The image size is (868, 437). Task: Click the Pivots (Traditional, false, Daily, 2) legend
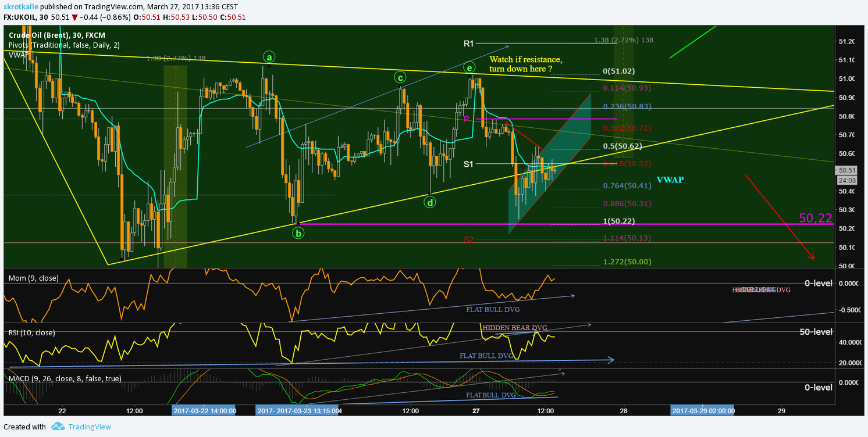[64, 45]
